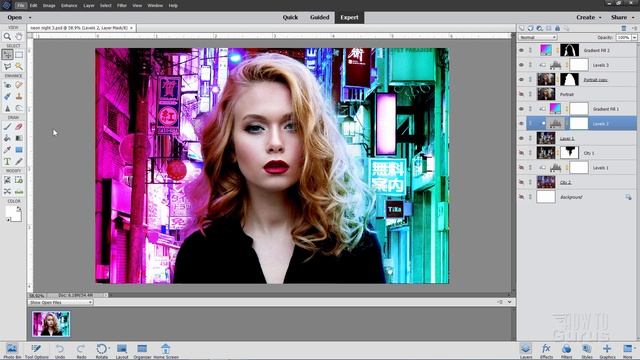Hide the Levels 3 layer
640x360 pixels.
tap(521, 65)
